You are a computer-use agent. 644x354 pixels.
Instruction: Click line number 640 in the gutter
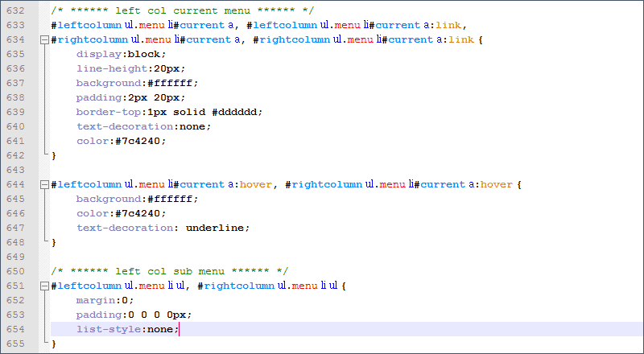[14, 126]
